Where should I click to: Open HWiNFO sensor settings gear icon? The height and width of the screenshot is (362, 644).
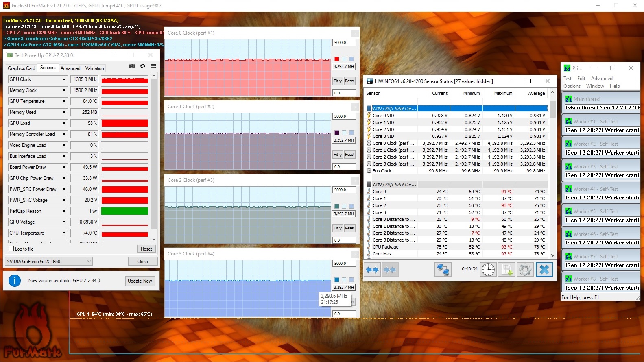pos(525,270)
